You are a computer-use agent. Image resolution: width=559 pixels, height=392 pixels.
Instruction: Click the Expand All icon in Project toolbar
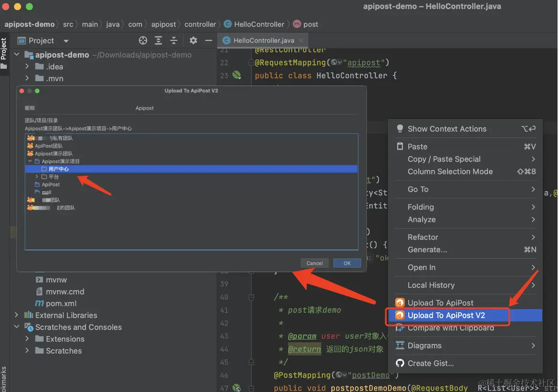[158, 41]
